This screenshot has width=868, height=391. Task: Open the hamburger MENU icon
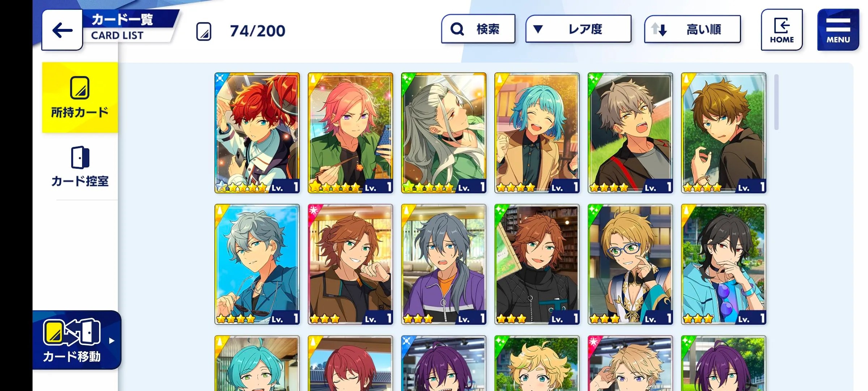[838, 30]
